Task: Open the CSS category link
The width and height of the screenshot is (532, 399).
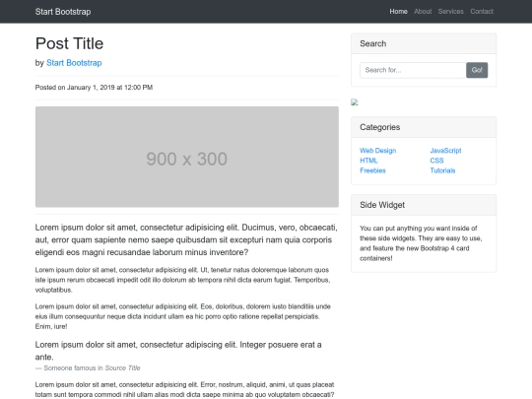Action: pyautogui.click(x=437, y=161)
